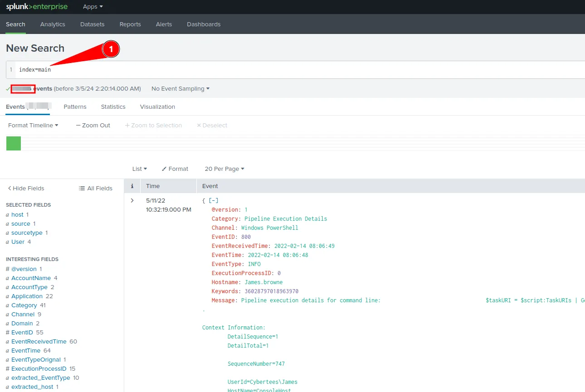Click the '#' numeric icon beside EventID field
Image resolution: width=585 pixels, height=392 pixels.
tap(7, 332)
